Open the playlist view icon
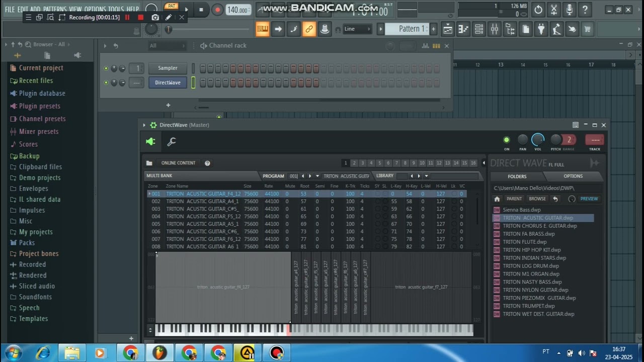The width and height of the screenshot is (644, 362). click(448, 29)
